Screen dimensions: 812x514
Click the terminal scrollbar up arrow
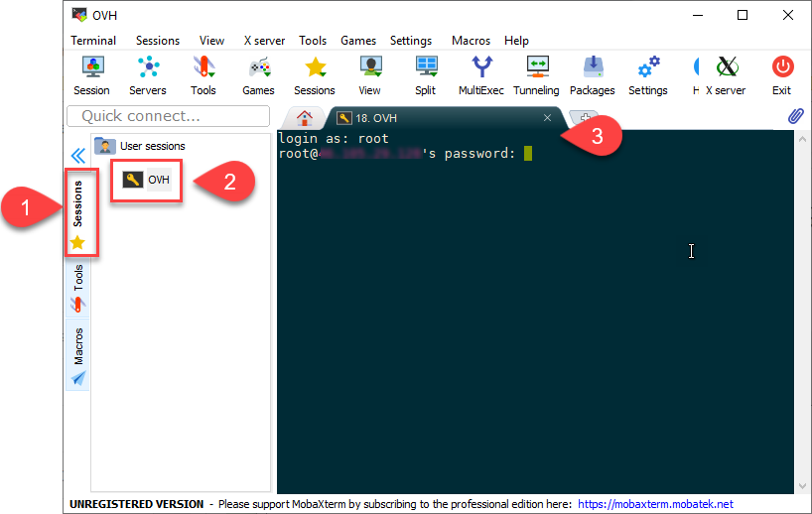click(x=802, y=139)
